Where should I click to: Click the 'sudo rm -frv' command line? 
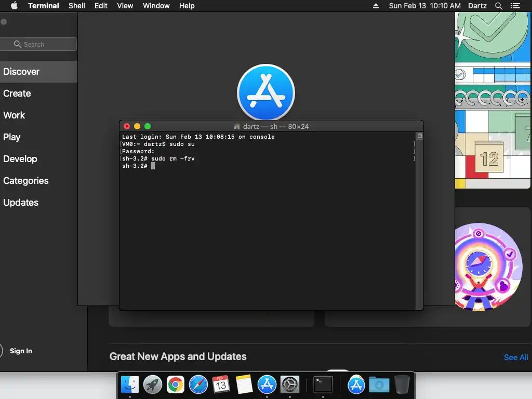(x=158, y=158)
